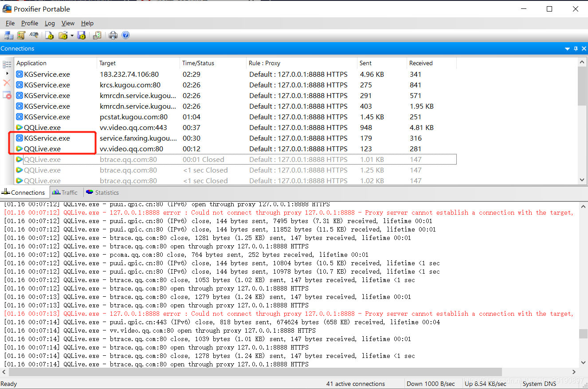Sort by the Sent column header

[382, 63]
